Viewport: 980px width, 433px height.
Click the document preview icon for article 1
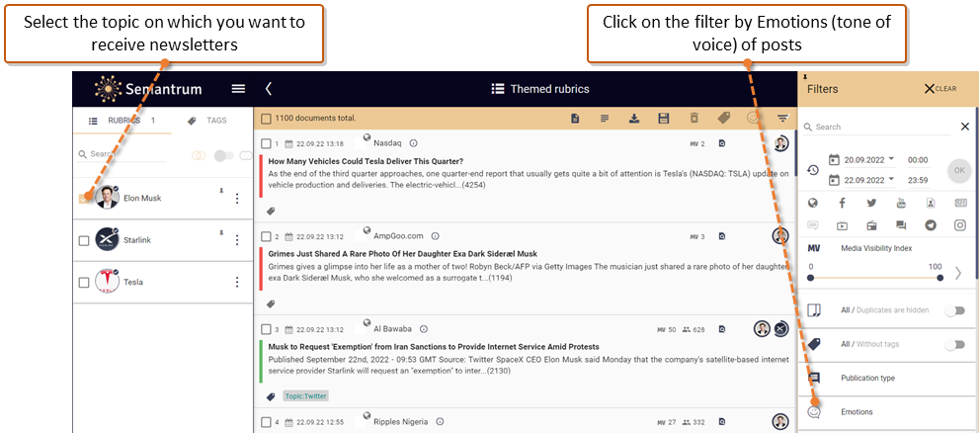click(722, 144)
